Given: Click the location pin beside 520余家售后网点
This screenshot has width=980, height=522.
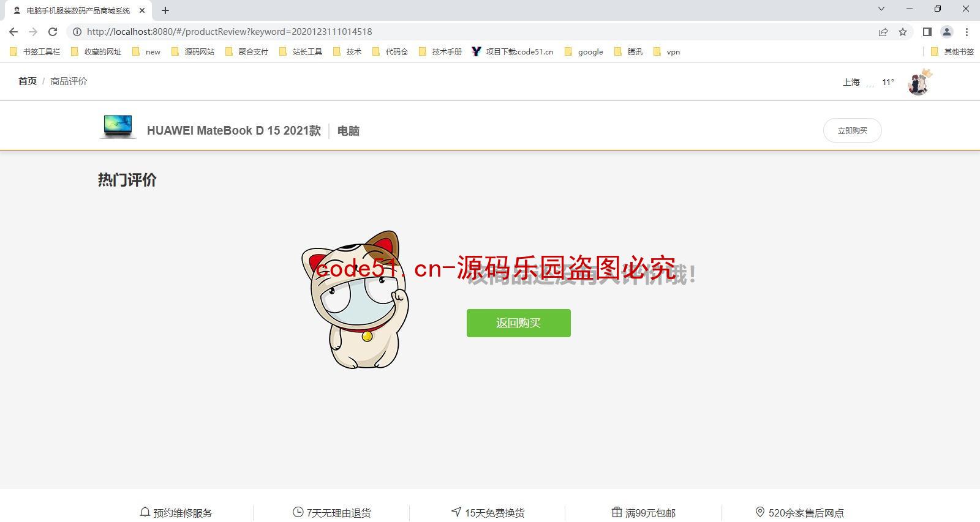Looking at the screenshot, I should tap(760, 512).
